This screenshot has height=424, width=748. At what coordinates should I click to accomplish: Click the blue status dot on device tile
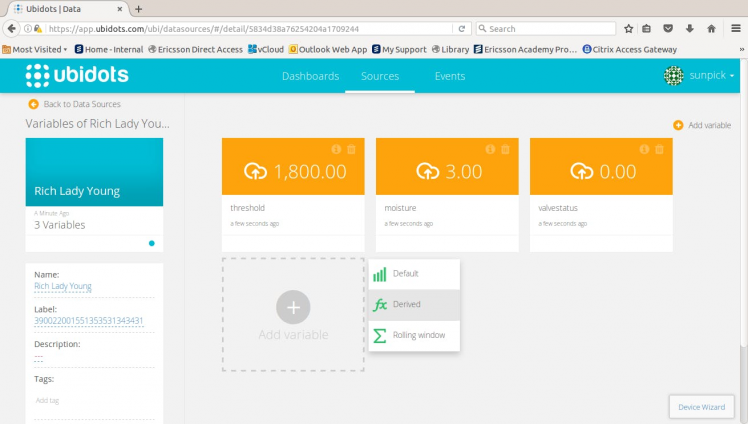click(152, 243)
